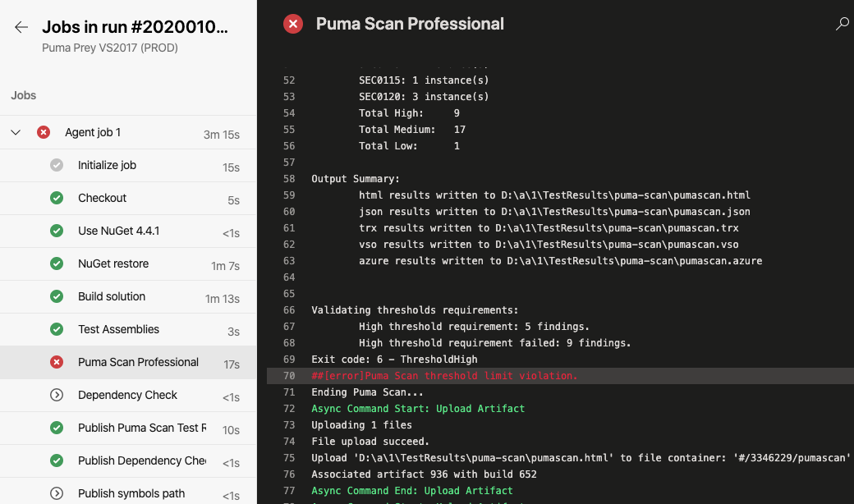This screenshot has height=504, width=854.
Task: Click the skipped icon beside Publish symbols path
Action: click(x=57, y=493)
